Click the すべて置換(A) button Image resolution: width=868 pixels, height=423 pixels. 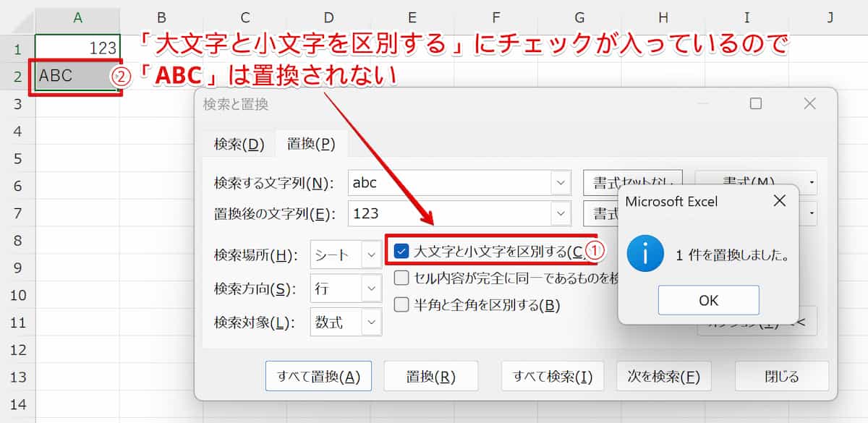[319, 375]
